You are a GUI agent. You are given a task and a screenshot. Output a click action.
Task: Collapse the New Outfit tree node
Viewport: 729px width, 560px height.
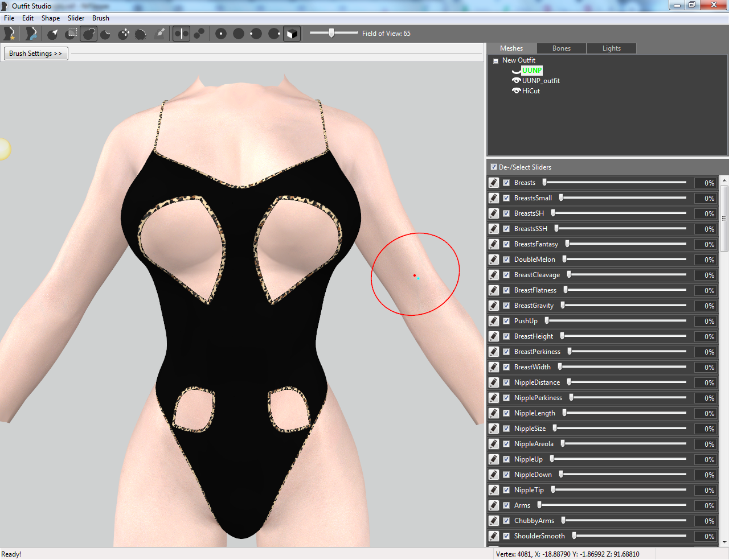[x=495, y=60]
